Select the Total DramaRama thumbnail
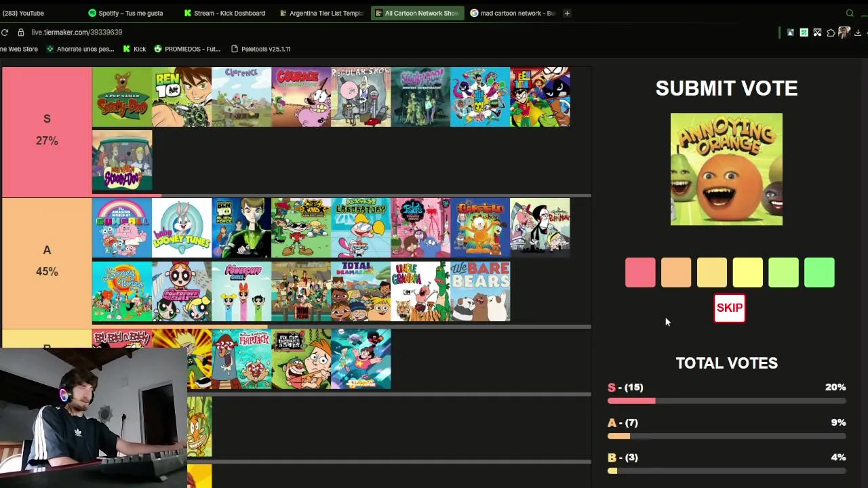The width and height of the screenshot is (868, 488). pos(361,291)
